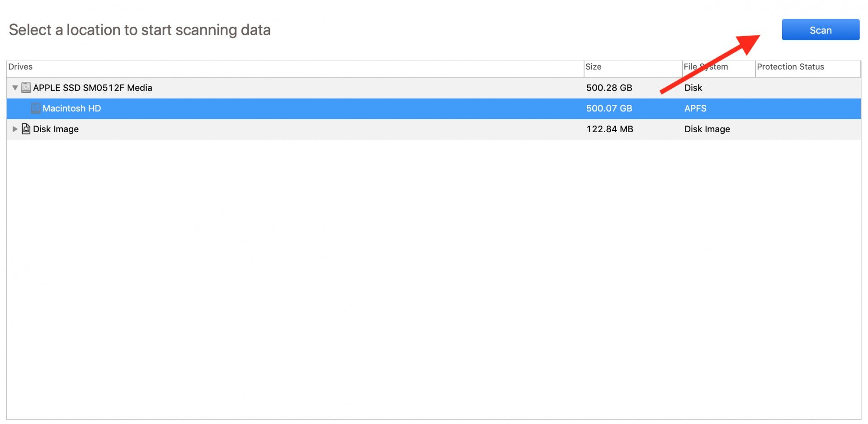Sort by the Drives column header
The width and height of the screenshot is (868, 424).
click(20, 67)
